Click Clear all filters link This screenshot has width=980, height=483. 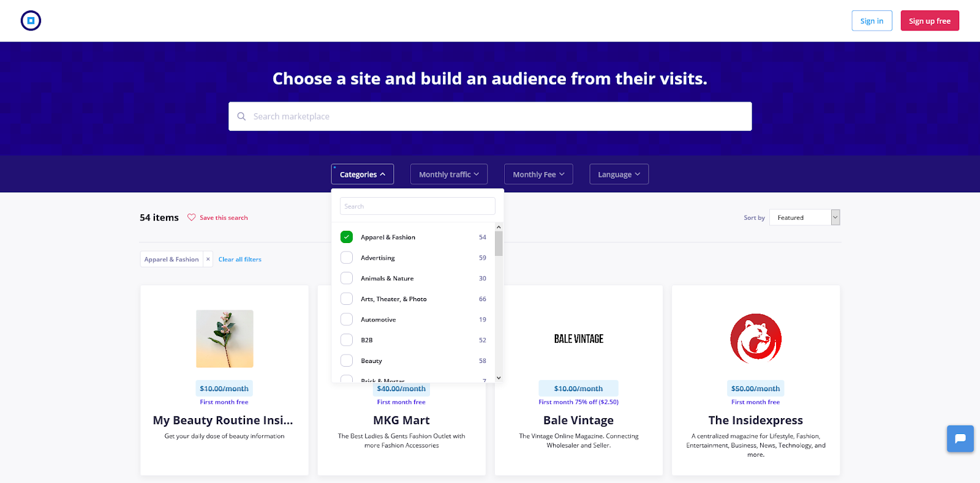click(239, 260)
